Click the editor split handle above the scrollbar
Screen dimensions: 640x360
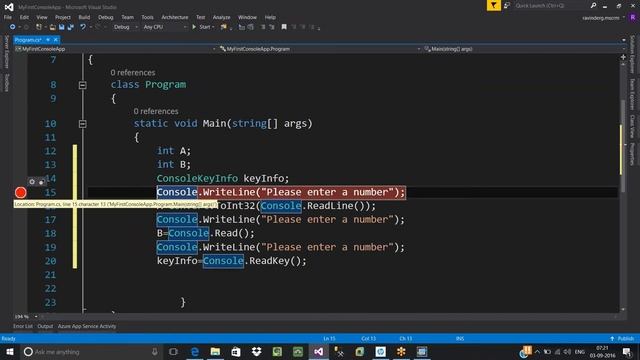click(623, 57)
